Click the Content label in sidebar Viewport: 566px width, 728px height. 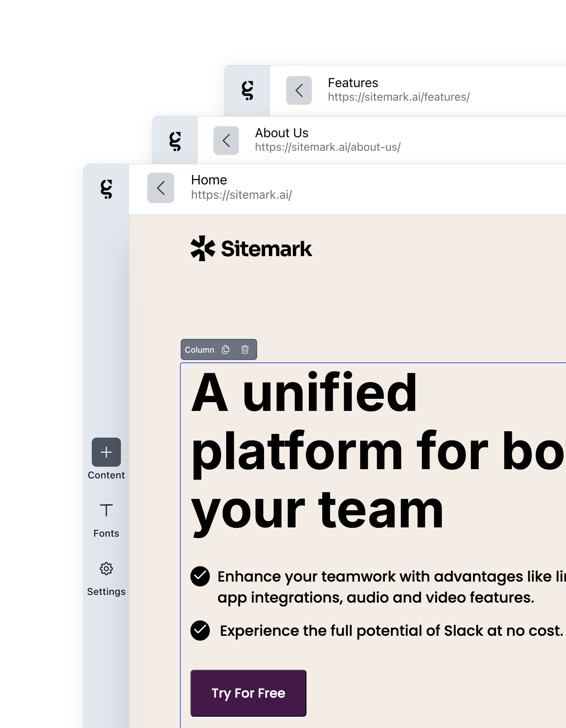click(x=106, y=475)
